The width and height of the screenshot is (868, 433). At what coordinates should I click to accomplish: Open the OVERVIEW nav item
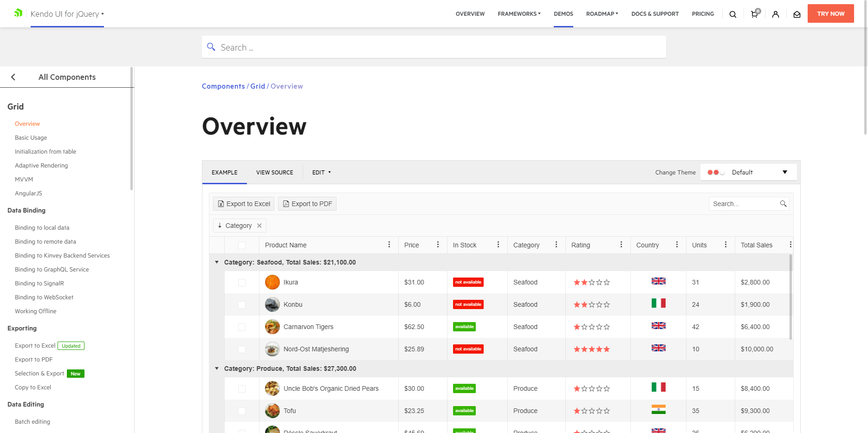point(470,14)
